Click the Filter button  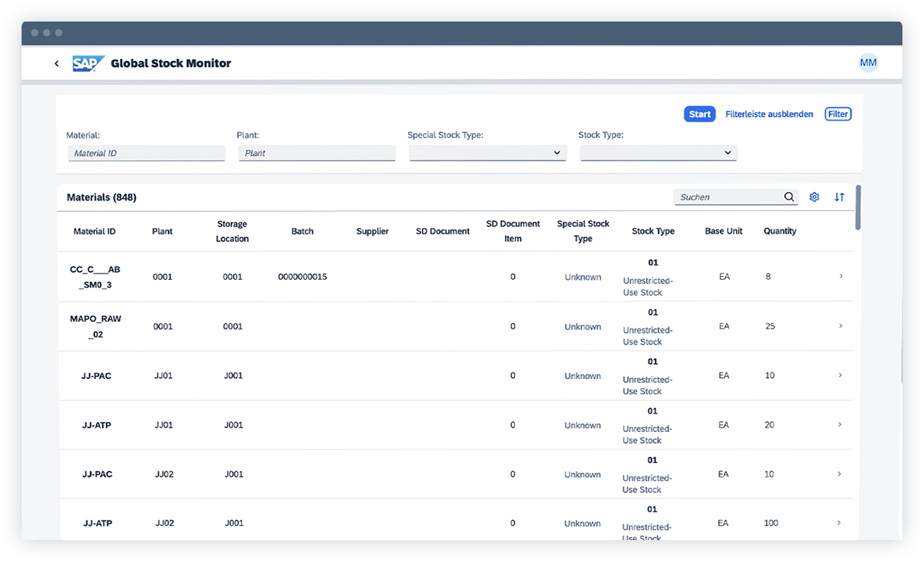(x=838, y=114)
